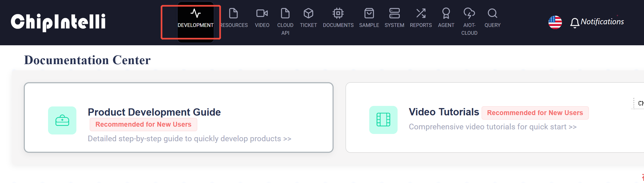
Task: Click "Comprehensive video tutorials for quick start" link
Action: 493,127
